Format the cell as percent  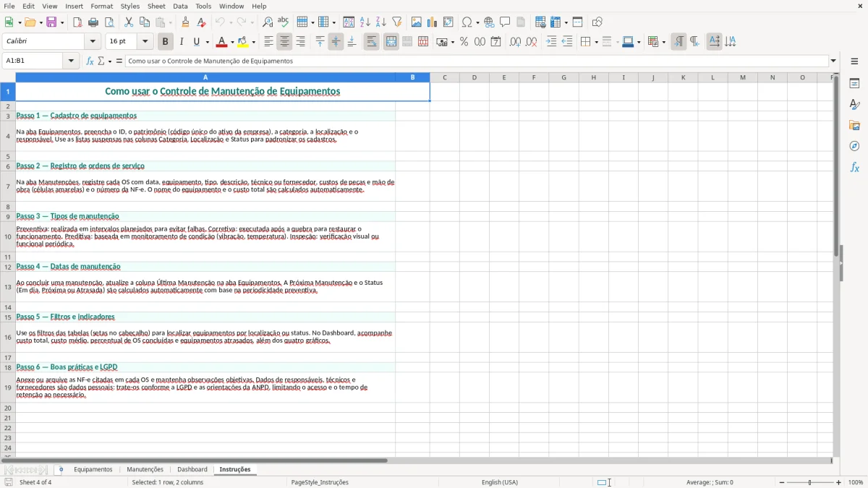[x=464, y=42]
